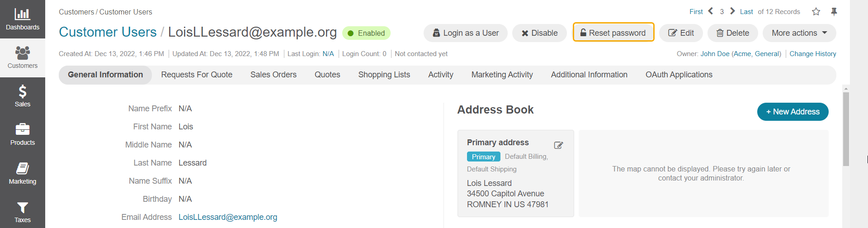868x228 pixels.
Task: Expand the More actions dropdown
Action: (x=799, y=33)
